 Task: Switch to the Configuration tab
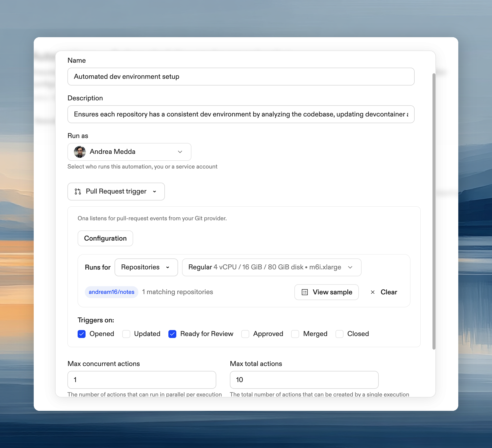point(105,238)
